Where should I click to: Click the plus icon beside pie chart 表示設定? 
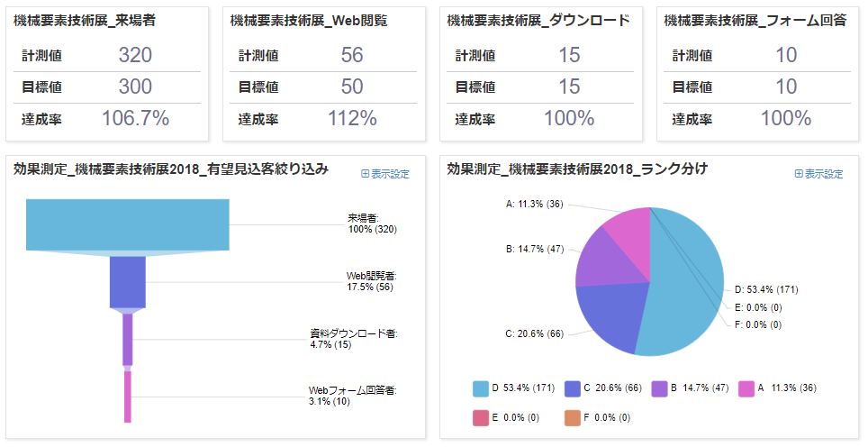click(799, 174)
